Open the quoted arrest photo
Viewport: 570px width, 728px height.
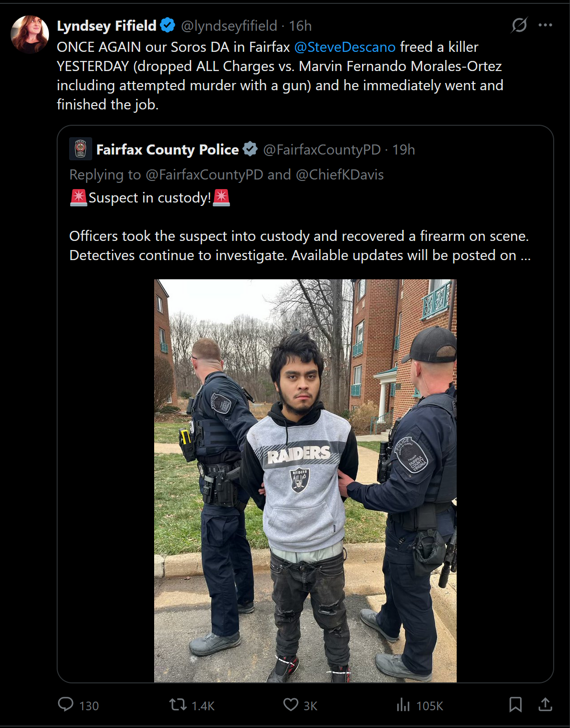(305, 481)
